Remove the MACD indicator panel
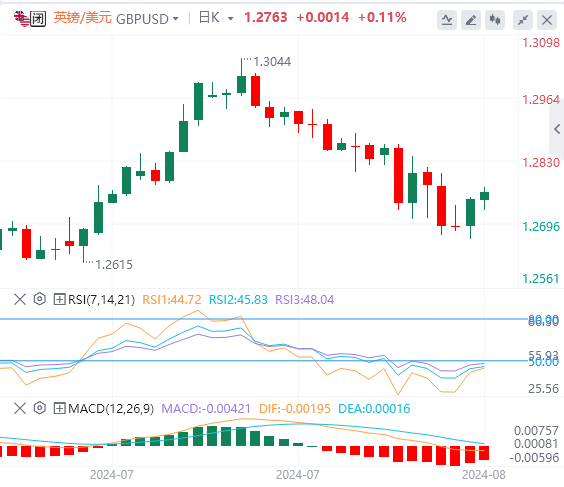The image size is (564, 487). (20, 408)
